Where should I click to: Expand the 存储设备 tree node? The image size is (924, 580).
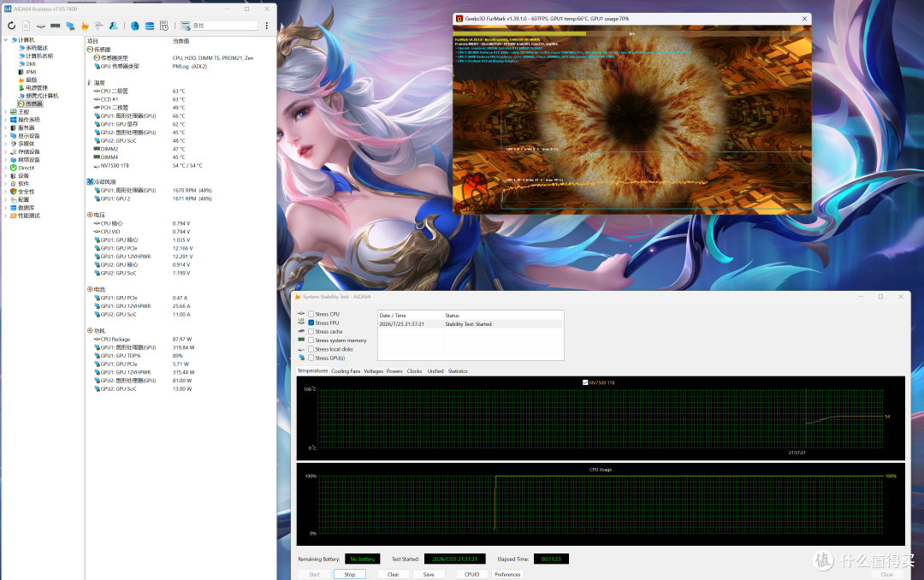[x=6, y=152]
